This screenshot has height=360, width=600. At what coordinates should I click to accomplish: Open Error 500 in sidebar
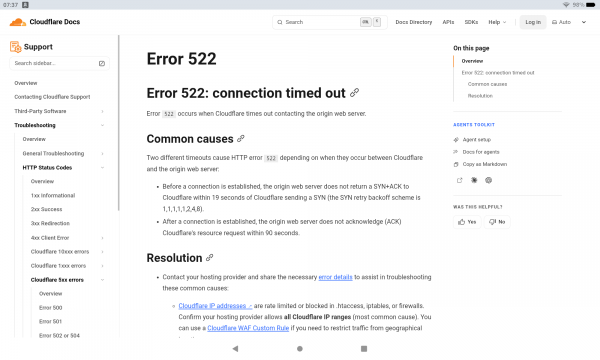coord(51,308)
